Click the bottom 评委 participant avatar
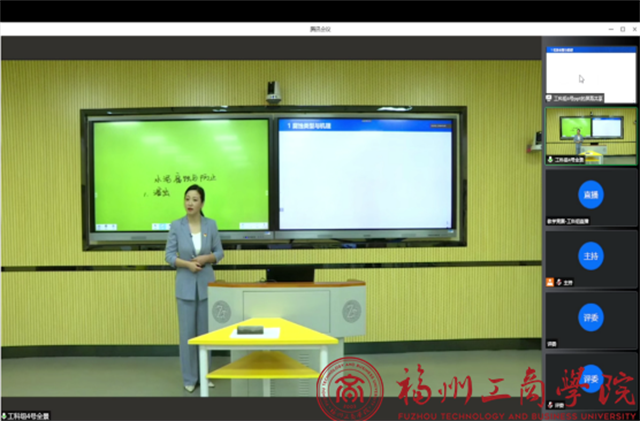This screenshot has width=640, height=421. tap(590, 378)
